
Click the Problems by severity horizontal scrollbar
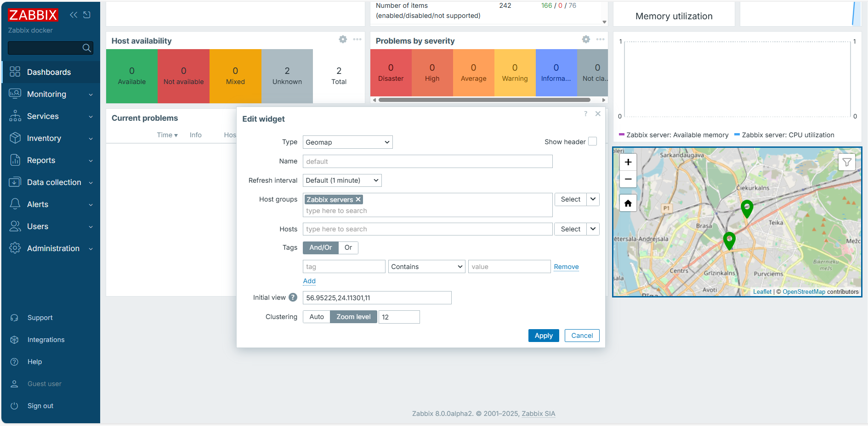tap(484, 100)
